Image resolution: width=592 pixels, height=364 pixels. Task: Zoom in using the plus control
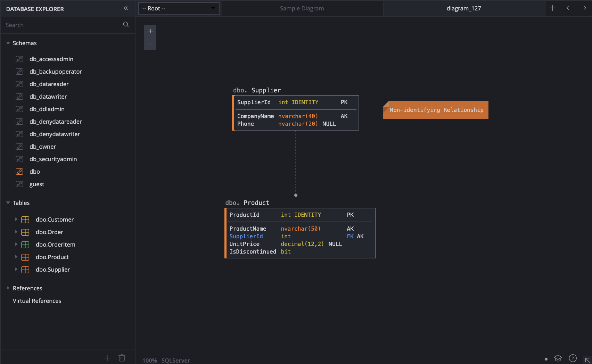click(x=150, y=31)
